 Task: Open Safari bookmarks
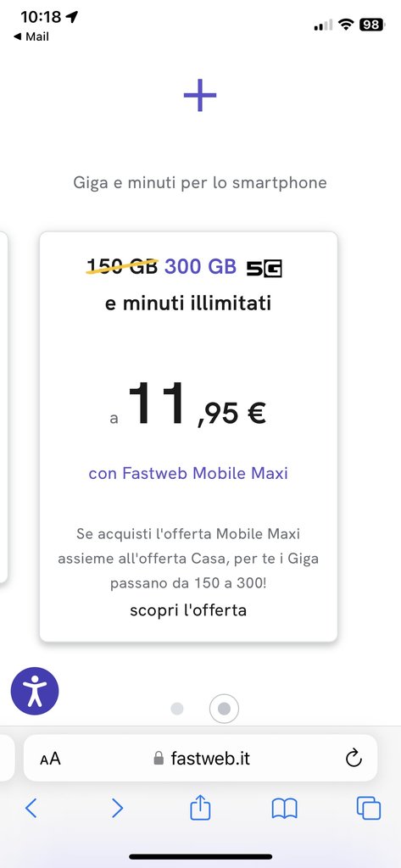(x=285, y=809)
